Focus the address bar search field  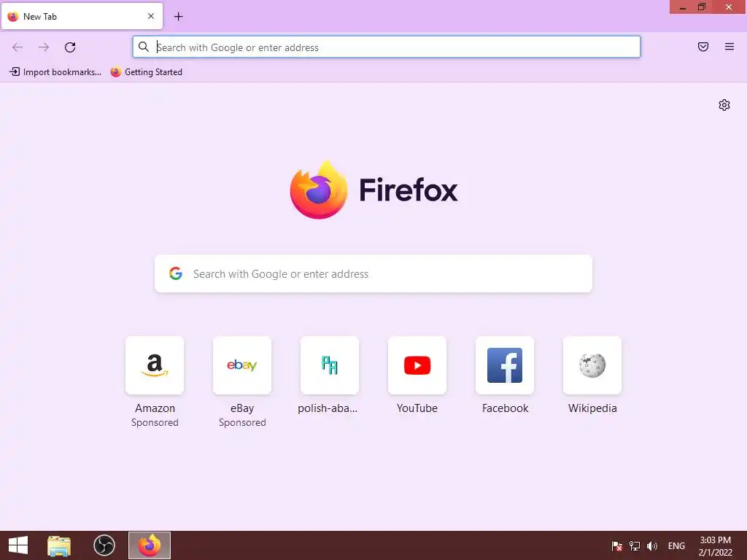click(x=387, y=47)
